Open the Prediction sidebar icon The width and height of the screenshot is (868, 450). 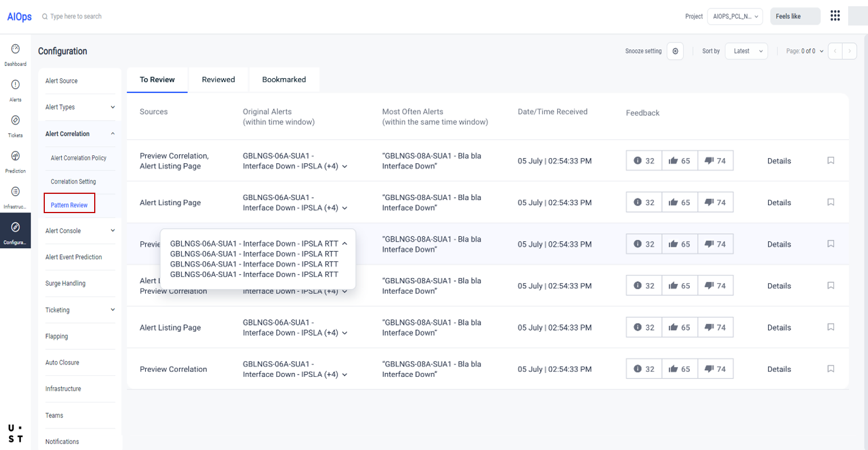pyautogui.click(x=15, y=156)
